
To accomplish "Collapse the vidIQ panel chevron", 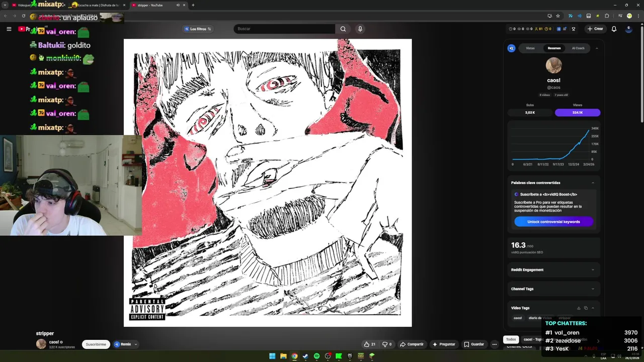I will [x=597, y=48].
